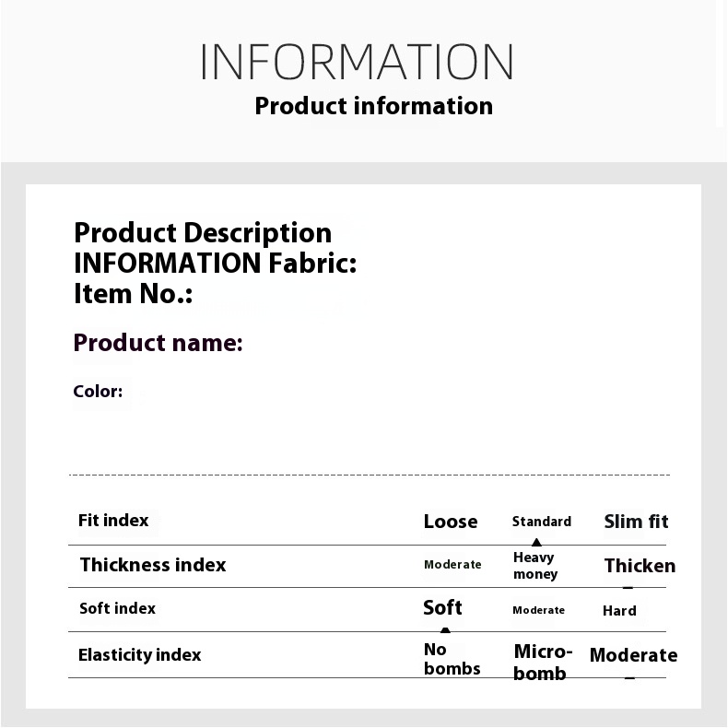Click the Product information subtitle
The image size is (728, 728).
coord(373,106)
